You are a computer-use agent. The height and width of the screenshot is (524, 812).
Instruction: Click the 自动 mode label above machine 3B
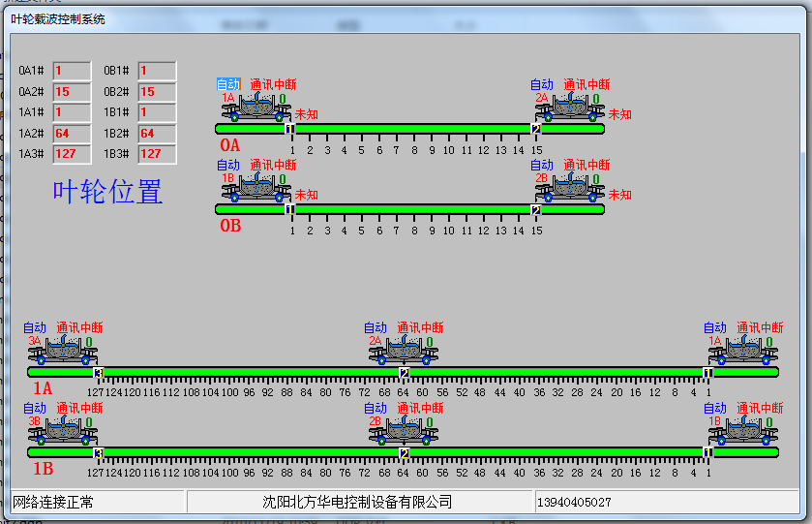click(35, 408)
